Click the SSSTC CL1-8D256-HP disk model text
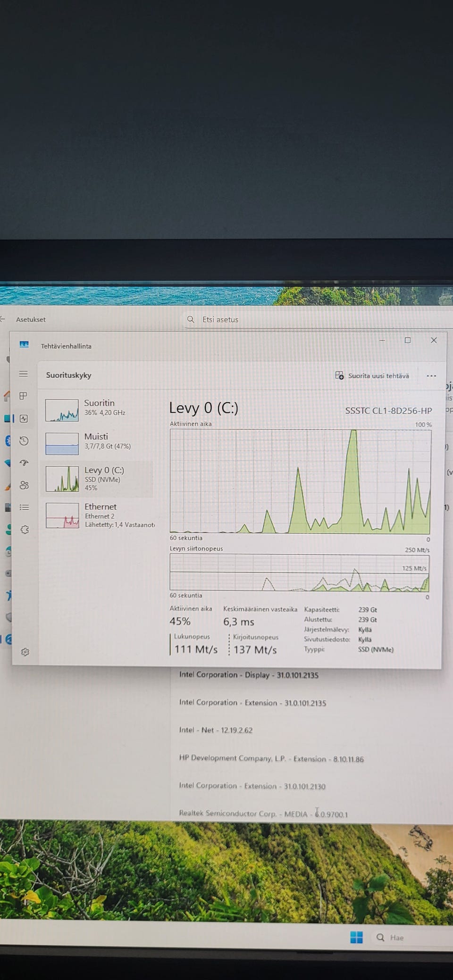This screenshot has height=980, width=453. (x=388, y=411)
